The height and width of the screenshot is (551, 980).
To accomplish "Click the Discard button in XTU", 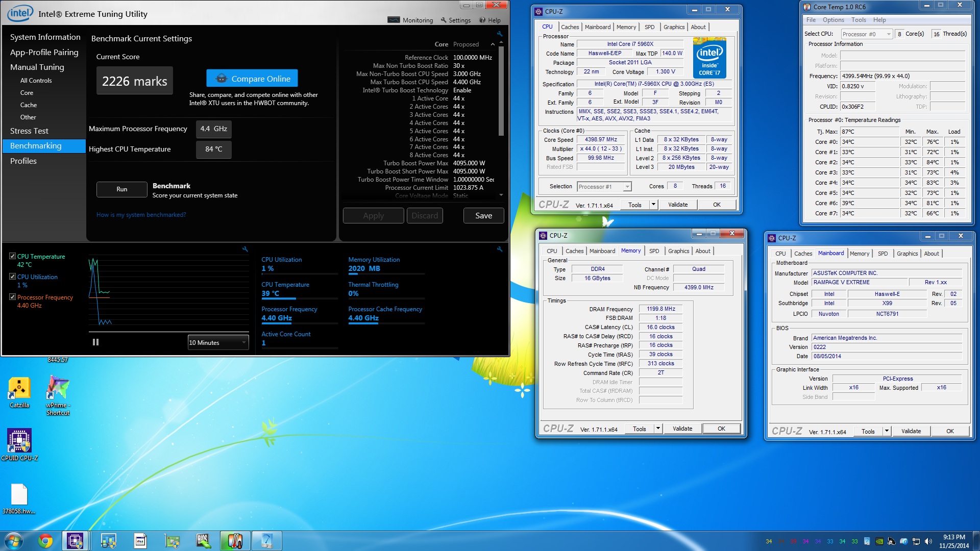I will (425, 216).
